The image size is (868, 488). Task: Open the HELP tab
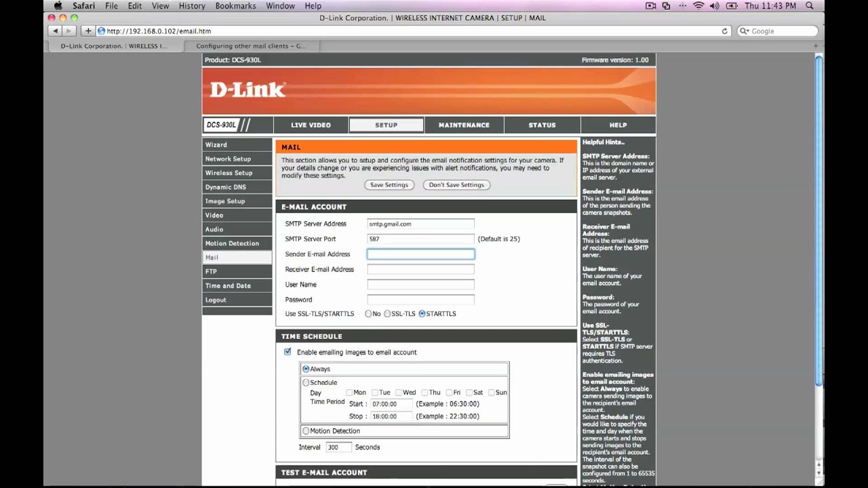(618, 125)
